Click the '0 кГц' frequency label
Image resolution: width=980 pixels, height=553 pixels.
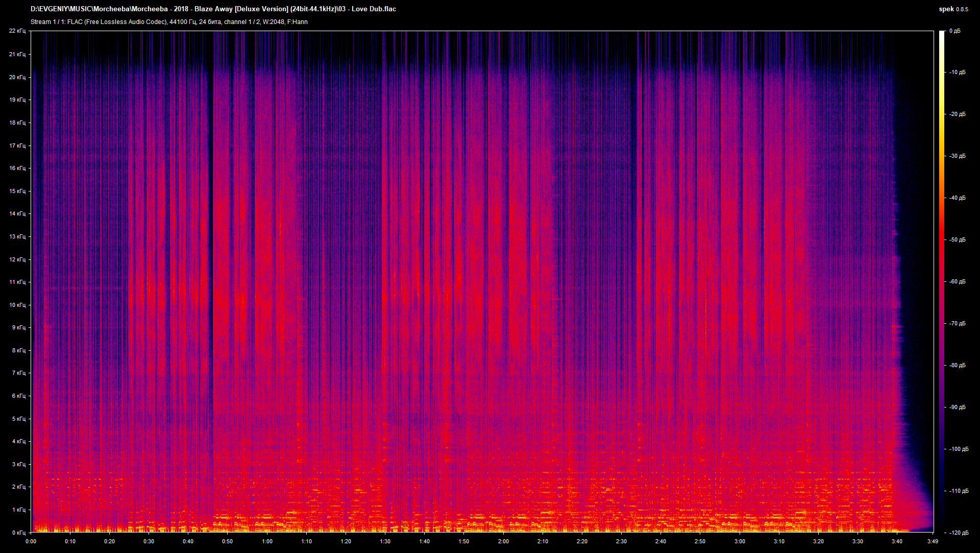click(x=18, y=533)
